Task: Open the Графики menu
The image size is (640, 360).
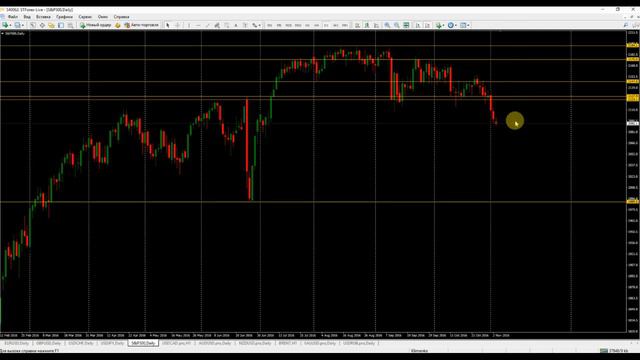Action: click(x=64, y=17)
